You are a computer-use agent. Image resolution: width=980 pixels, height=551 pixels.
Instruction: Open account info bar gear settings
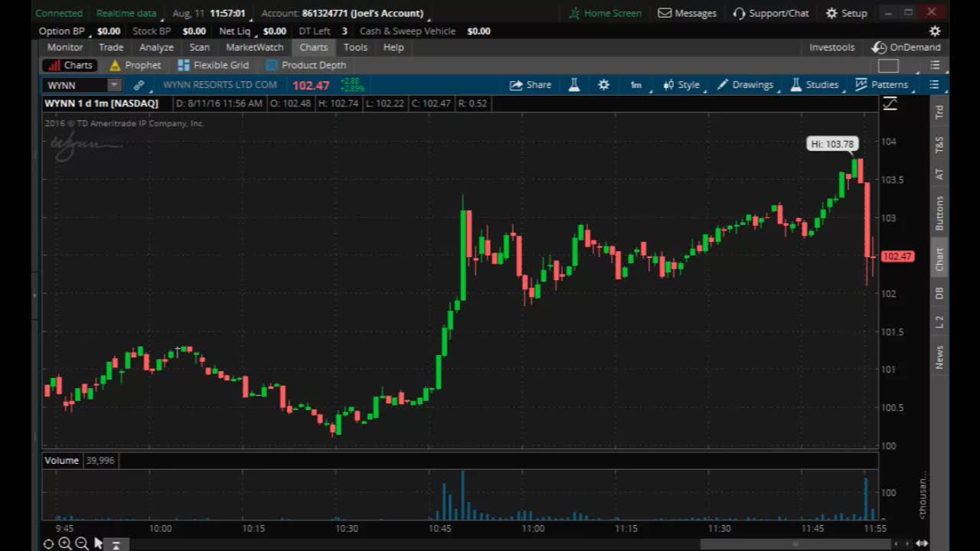pyautogui.click(x=935, y=31)
